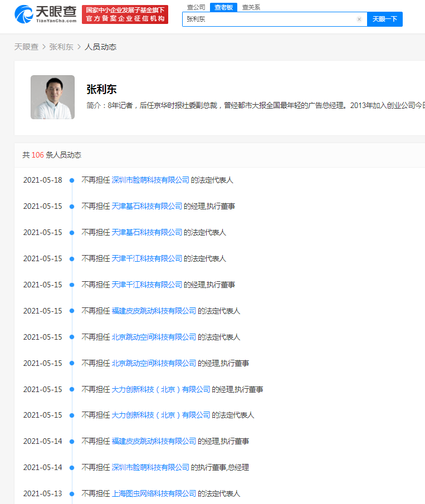The width and height of the screenshot is (425, 504).
Task: Select the 查老板 tab
Action: [x=223, y=7]
